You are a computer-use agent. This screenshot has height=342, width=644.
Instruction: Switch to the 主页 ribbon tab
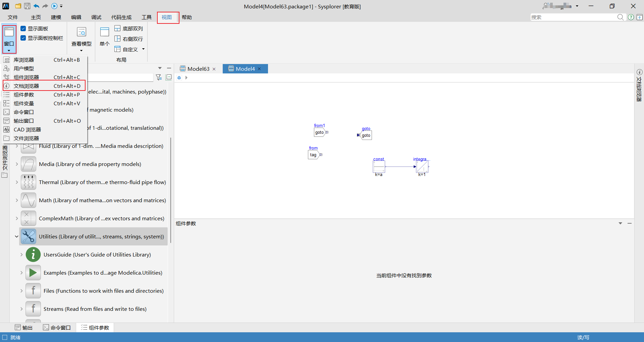36,17
